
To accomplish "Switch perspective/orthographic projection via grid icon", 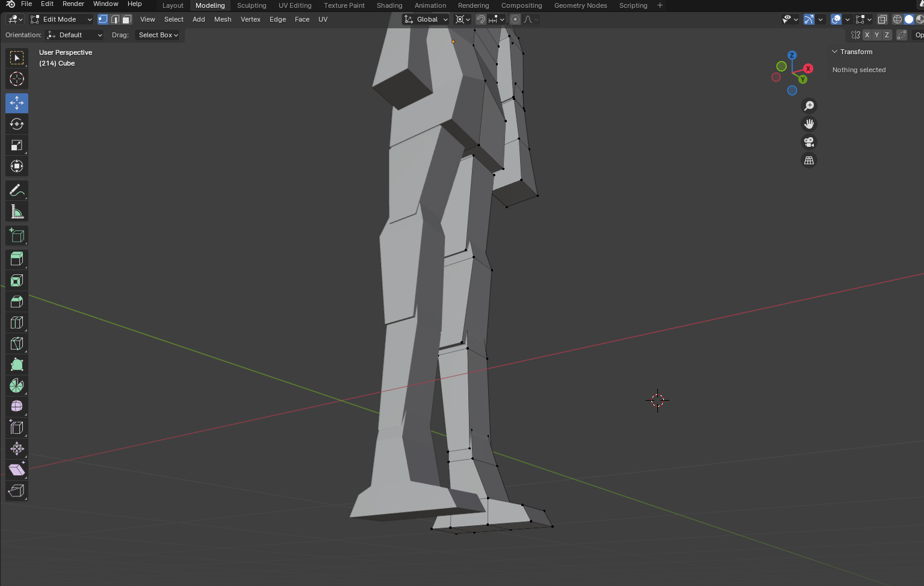I will [809, 161].
